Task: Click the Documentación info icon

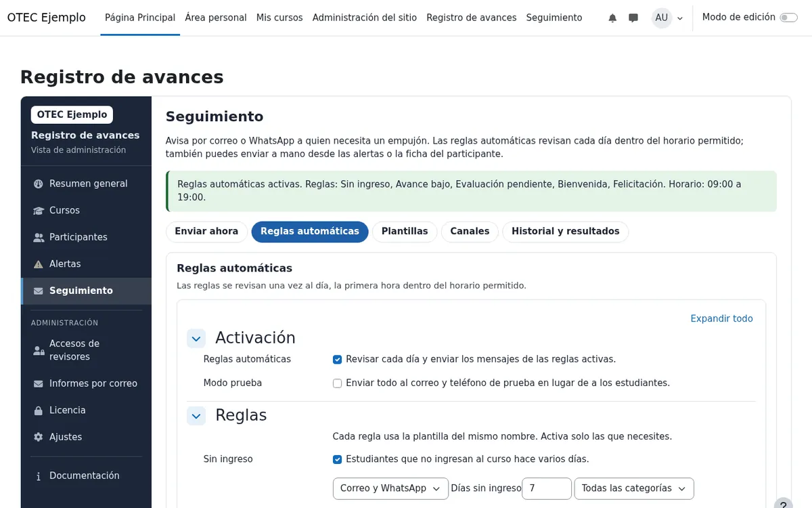Action: (39, 476)
